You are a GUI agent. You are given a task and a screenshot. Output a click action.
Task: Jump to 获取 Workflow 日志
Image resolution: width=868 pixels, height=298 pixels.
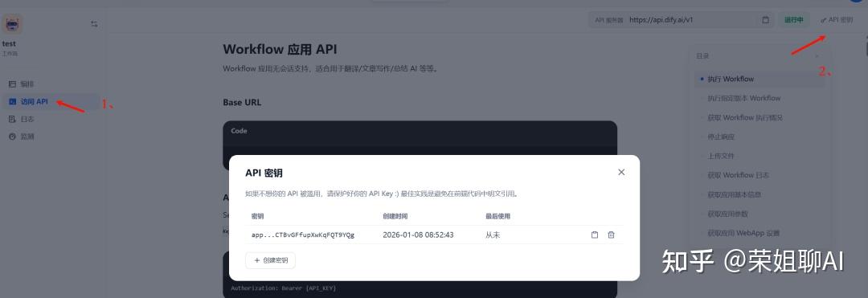(x=738, y=175)
